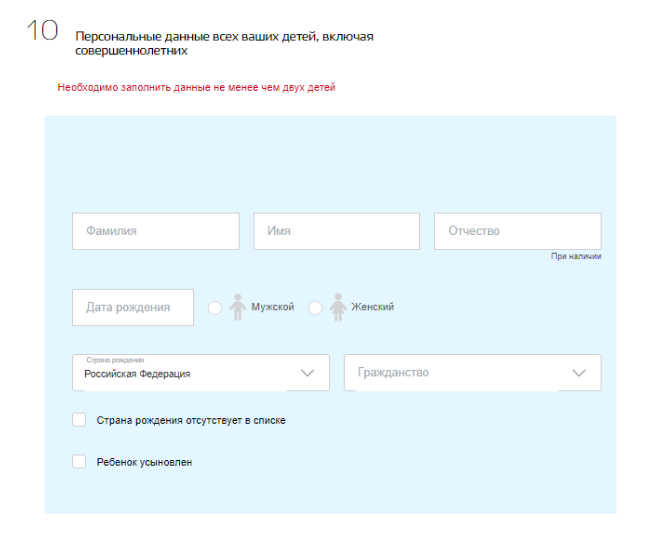652x537 pixels.
Task: Click the 'Ребенок усыновлен' label text
Action: coord(144,462)
